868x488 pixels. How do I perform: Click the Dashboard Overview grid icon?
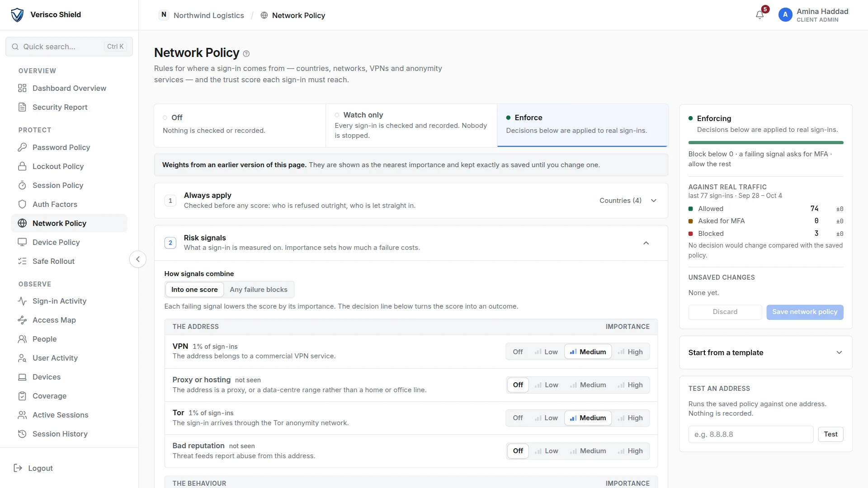click(22, 88)
